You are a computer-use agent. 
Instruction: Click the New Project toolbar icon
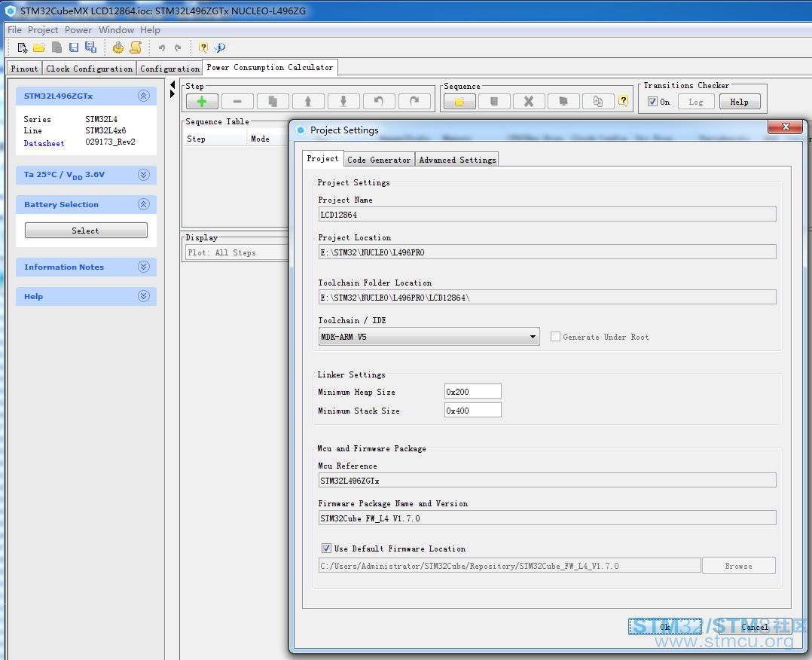(x=23, y=47)
